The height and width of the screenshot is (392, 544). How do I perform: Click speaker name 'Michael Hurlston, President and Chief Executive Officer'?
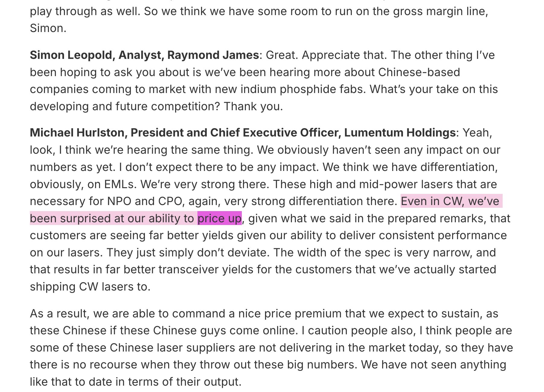coord(185,133)
